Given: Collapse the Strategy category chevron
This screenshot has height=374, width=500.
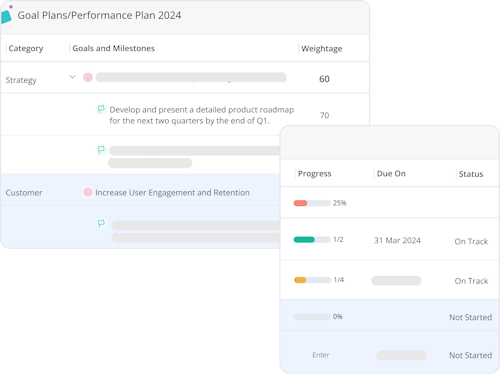Looking at the screenshot, I should 72,77.
